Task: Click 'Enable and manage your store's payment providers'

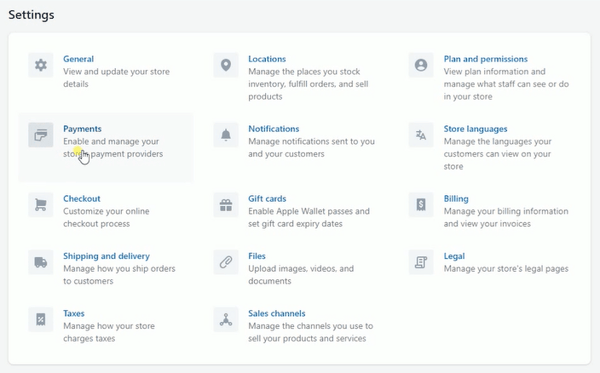Action: point(113,148)
